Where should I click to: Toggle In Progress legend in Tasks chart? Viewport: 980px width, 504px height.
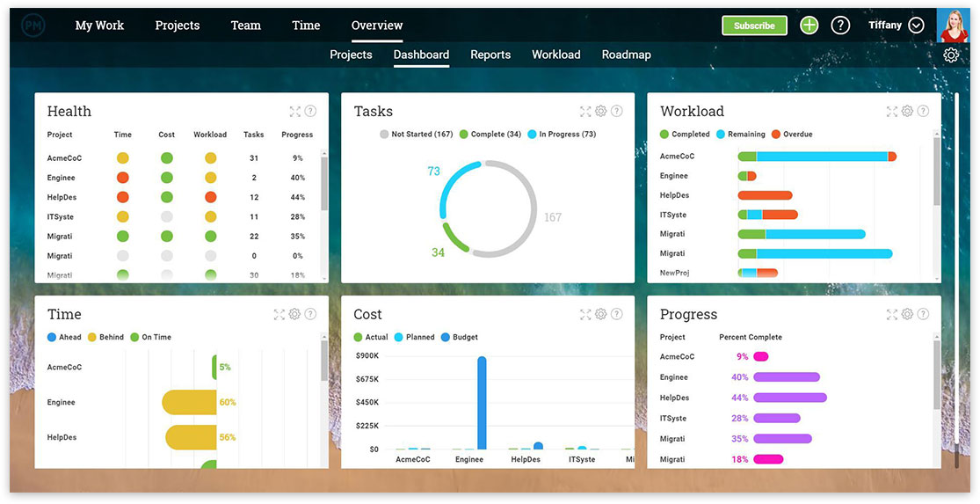[x=562, y=134]
